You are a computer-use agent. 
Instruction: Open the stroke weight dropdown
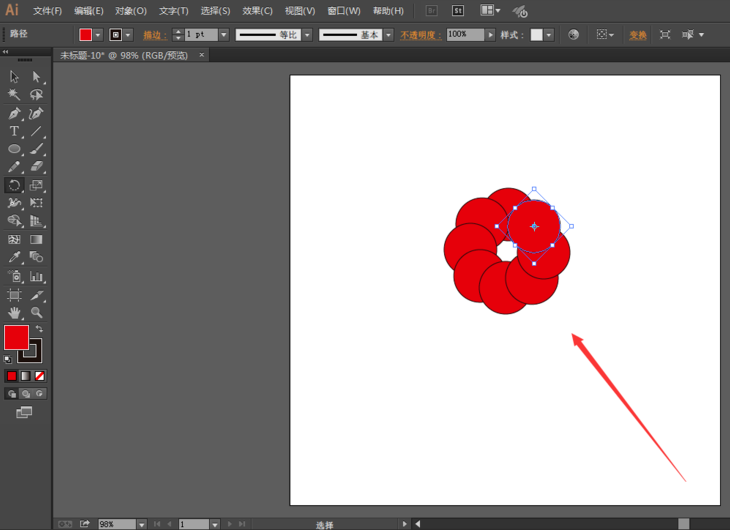tap(224, 35)
